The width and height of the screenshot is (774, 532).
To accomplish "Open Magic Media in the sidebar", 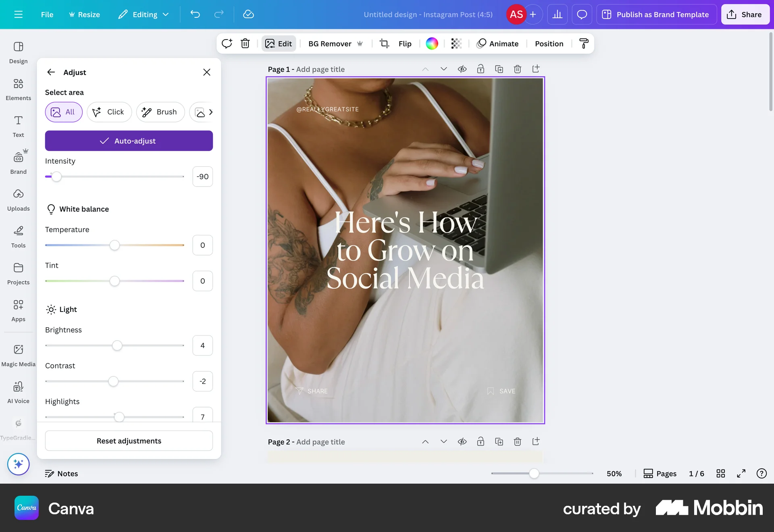I will 18,353.
